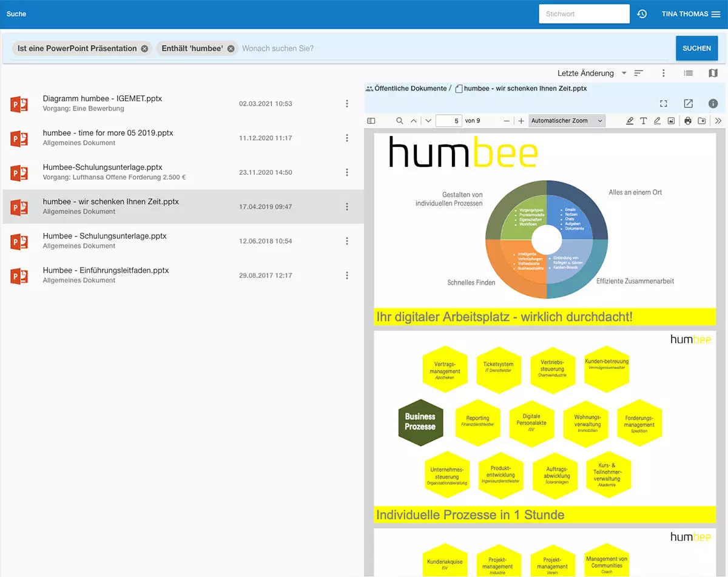Click the Öffentliche Dokumente breadcrumb
The height and width of the screenshot is (577, 728).
coord(410,89)
